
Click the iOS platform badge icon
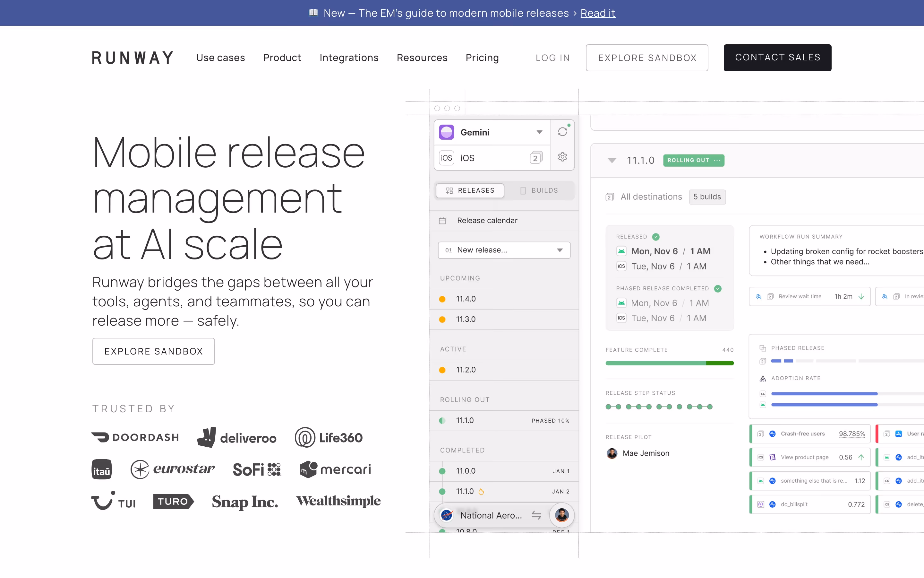tap(446, 158)
